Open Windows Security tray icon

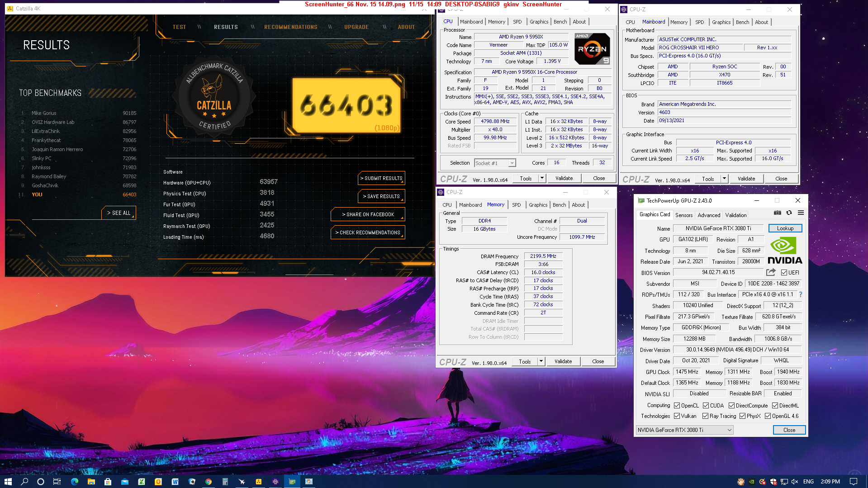[x=773, y=482]
